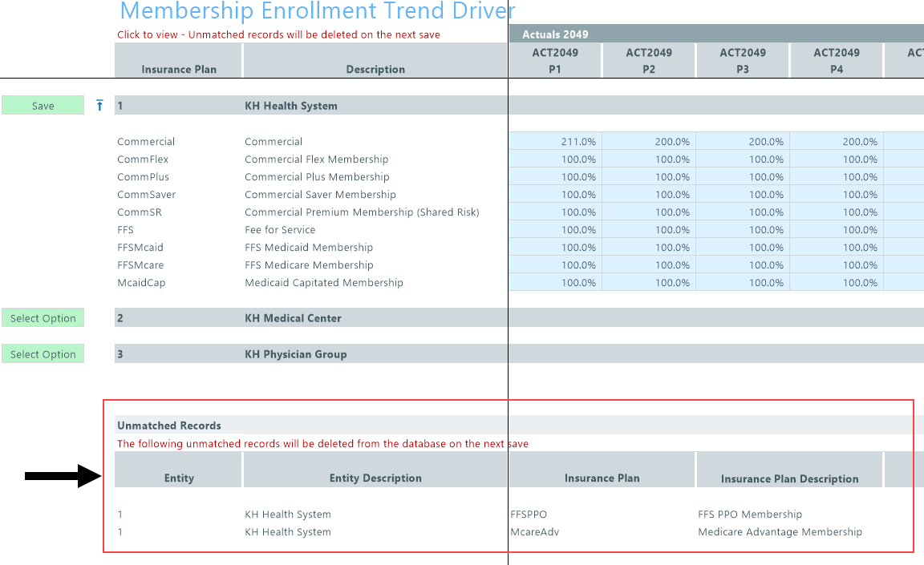Click the Medicaid Capitated Membership description
The height and width of the screenshot is (565, 924).
[x=324, y=282]
